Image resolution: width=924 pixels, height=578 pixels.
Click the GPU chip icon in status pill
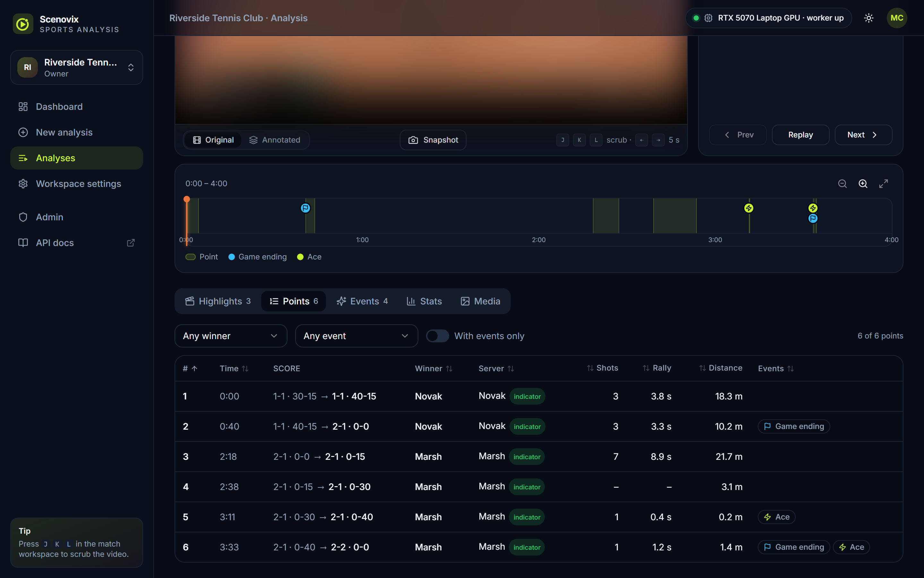coord(708,18)
